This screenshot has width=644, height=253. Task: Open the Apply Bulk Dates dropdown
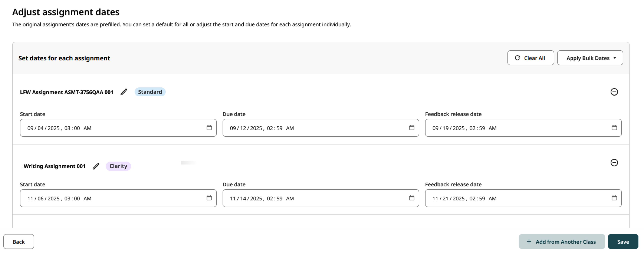590,58
